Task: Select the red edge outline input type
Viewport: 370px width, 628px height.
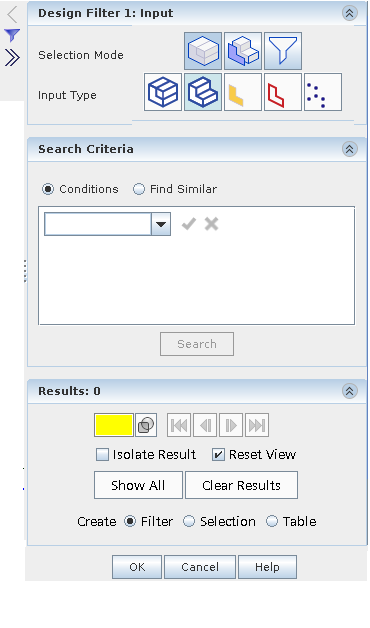Action: point(283,92)
